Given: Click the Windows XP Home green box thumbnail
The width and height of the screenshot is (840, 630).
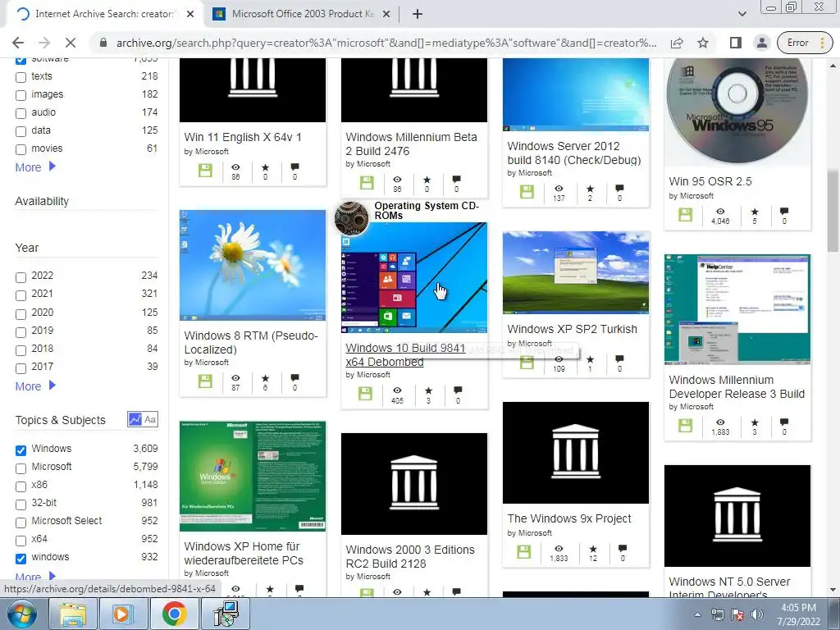Looking at the screenshot, I should point(253,477).
